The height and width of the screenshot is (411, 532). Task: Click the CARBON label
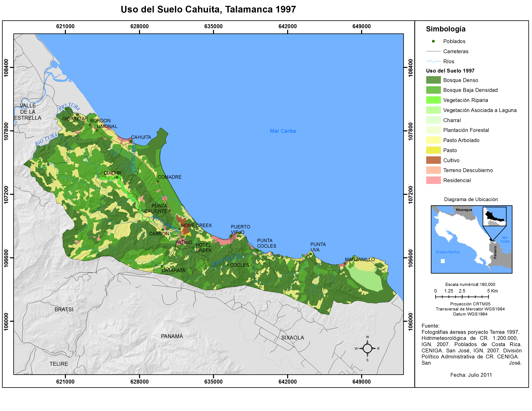pyautogui.click(x=159, y=234)
